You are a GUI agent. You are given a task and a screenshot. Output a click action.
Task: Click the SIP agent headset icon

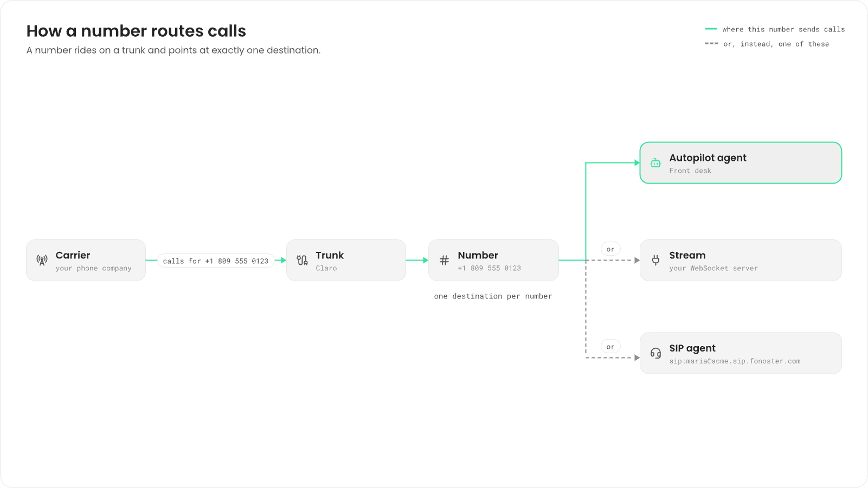coord(655,353)
